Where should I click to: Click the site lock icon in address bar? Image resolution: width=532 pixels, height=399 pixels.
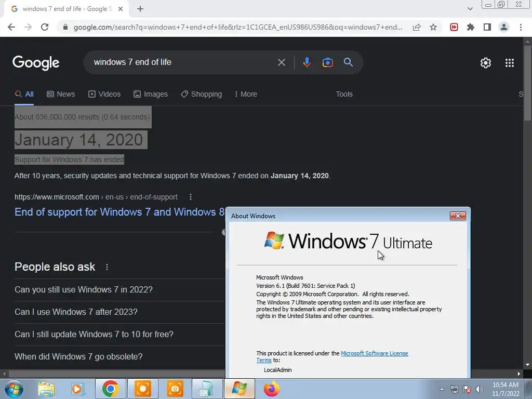pyautogui.click(x=65, y=27)
